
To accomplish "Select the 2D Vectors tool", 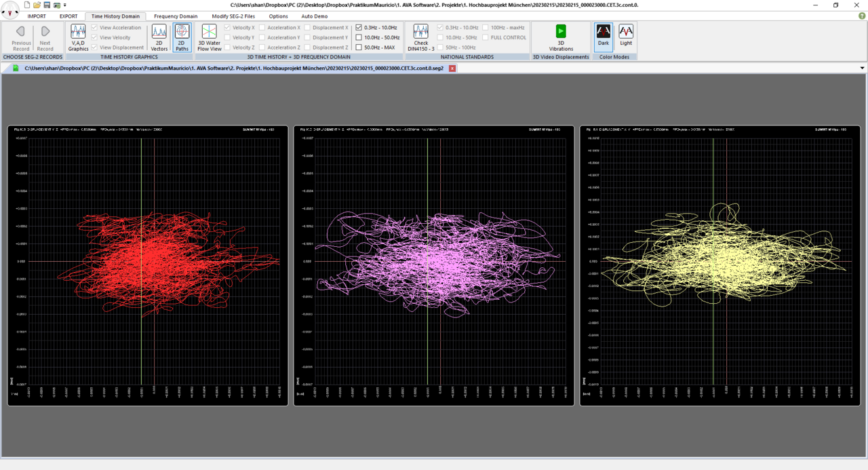I will [x=159, y=38].
